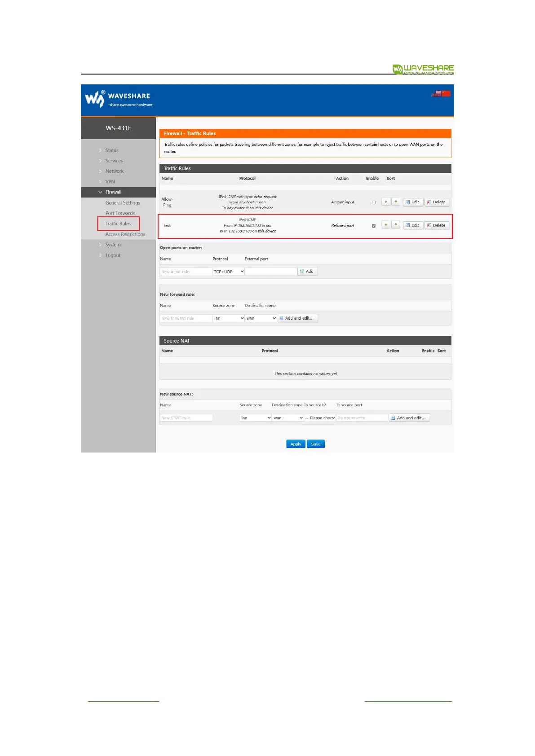Click the Waveshare logo in blue header
Image resolution: width=535 pixels, height=756 pixels.
coord(119,99)
